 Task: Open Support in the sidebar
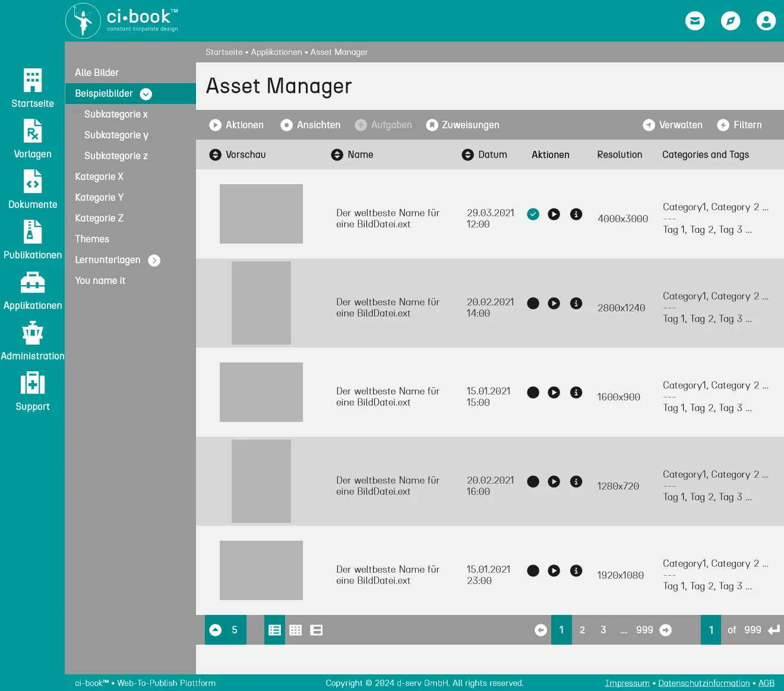(x=33, y=391)
